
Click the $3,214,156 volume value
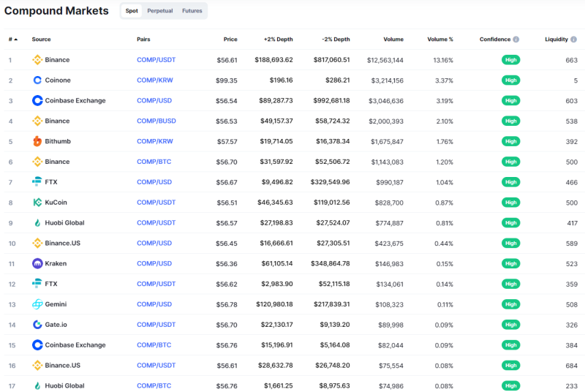click(x=388, y=80)
